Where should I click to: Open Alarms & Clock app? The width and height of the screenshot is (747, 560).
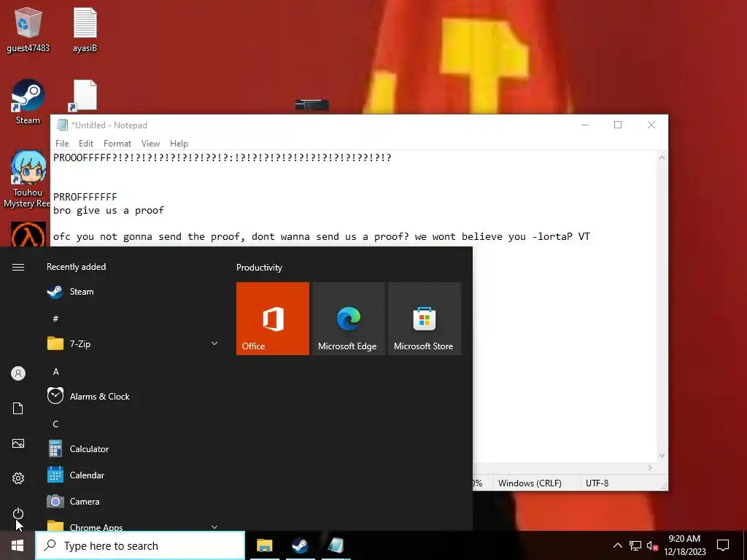pos(133,396)
